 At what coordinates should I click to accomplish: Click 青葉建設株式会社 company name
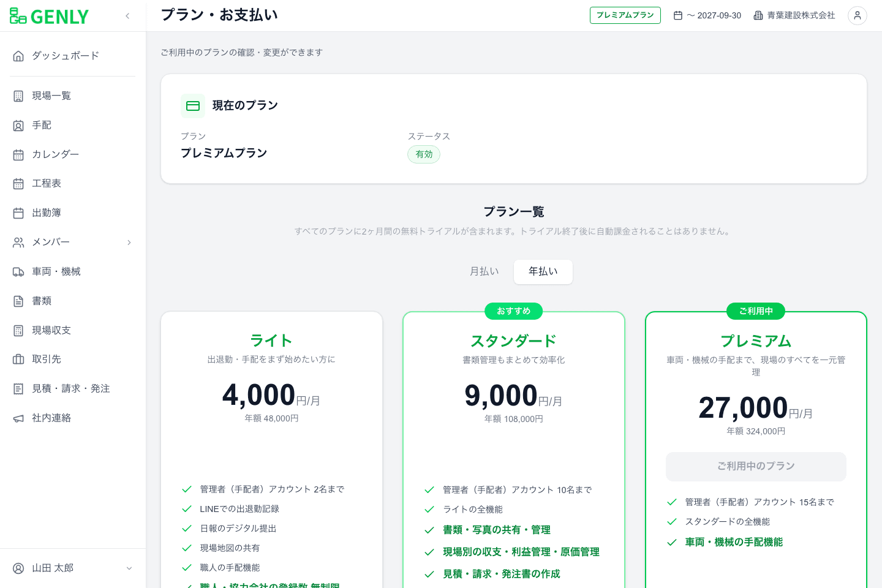pyautogui.click(x=801, y=15)
